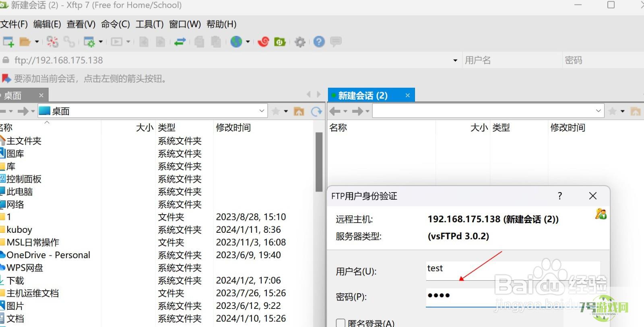Viewport: 644px width, 327px height.
Task: Click the upload file page icon
Action: pyautogui.click(x=144, y=41)
